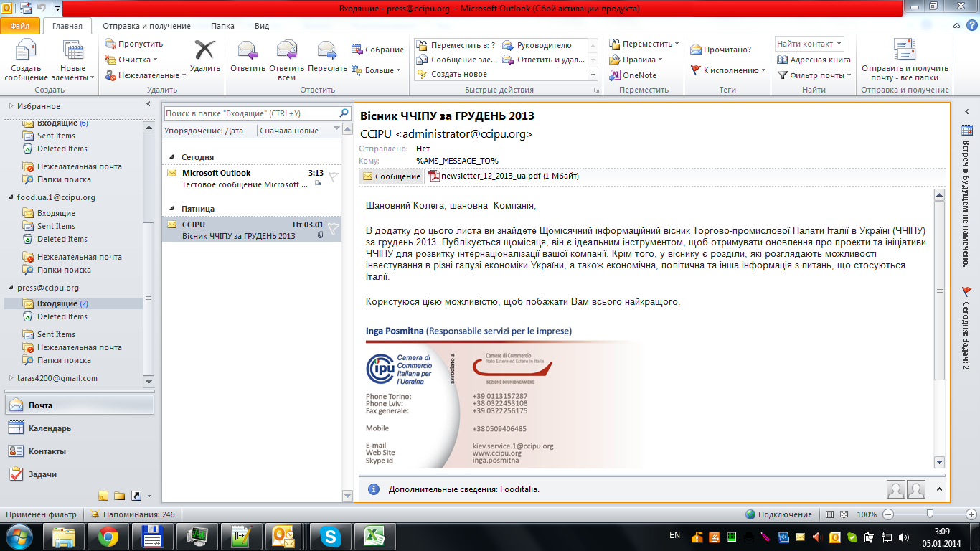The height and width of the screenshot is (551, 980).
Task: Expand the quick actions gallery
Action: tap(593, 74)
